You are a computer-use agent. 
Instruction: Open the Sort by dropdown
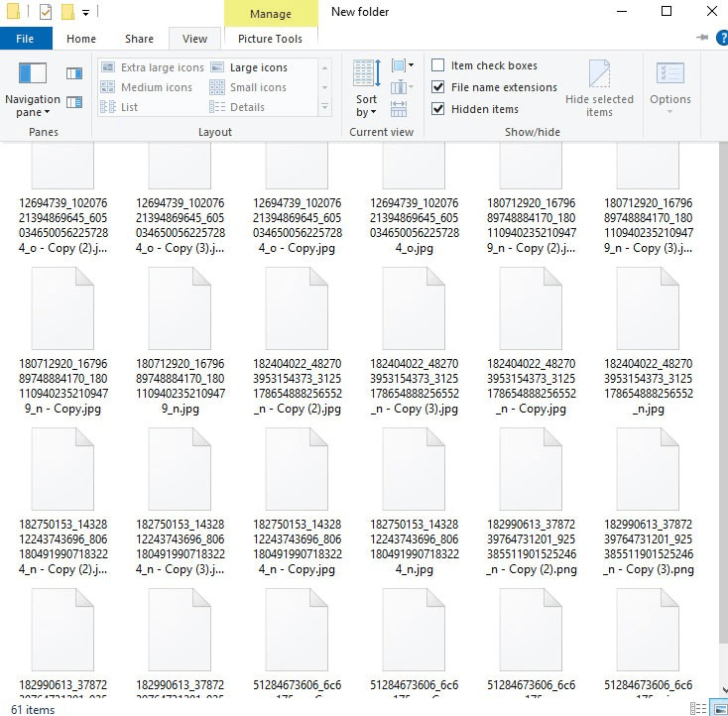366,88
